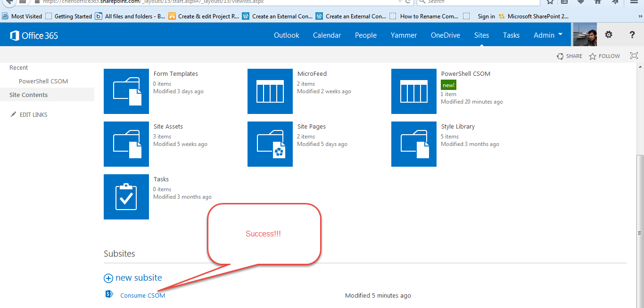Open the Site Pages library tile icon
Image resolution: width=644 pixels, height=308 pixels.
[270, 144]
